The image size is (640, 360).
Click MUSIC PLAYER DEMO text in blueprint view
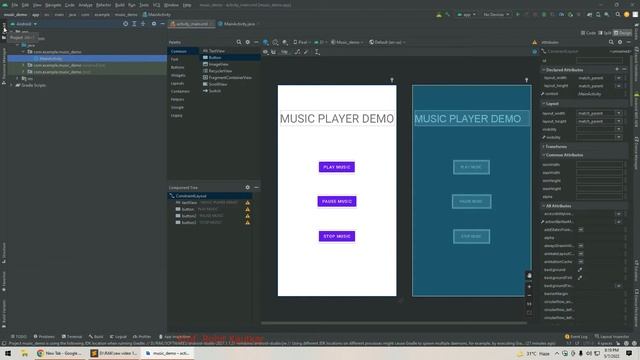(x=468, y=119)
